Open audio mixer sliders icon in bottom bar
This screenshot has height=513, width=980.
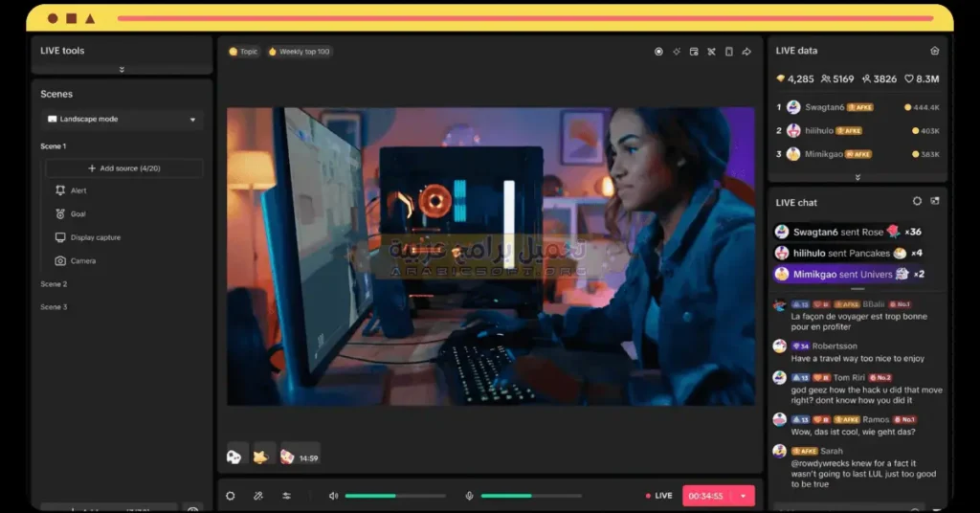pyautogui.click(x=286, y=496)
